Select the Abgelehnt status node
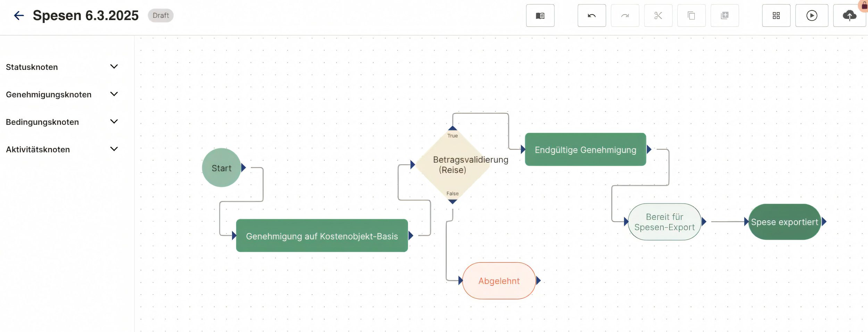 499,281
